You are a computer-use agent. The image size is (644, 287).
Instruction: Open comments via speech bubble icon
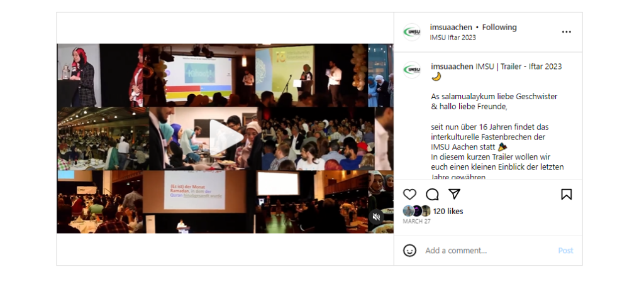coord(432,194)
